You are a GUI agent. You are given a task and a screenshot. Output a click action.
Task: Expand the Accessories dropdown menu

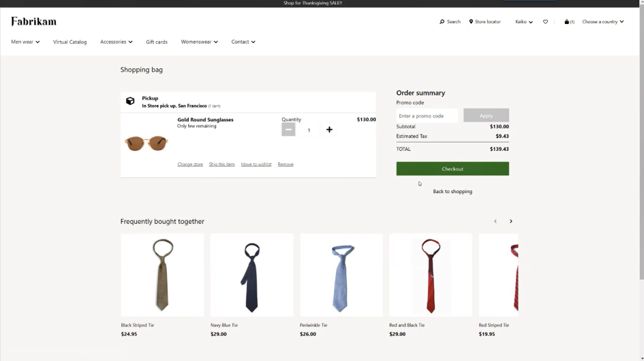click(x=116, y=42)
